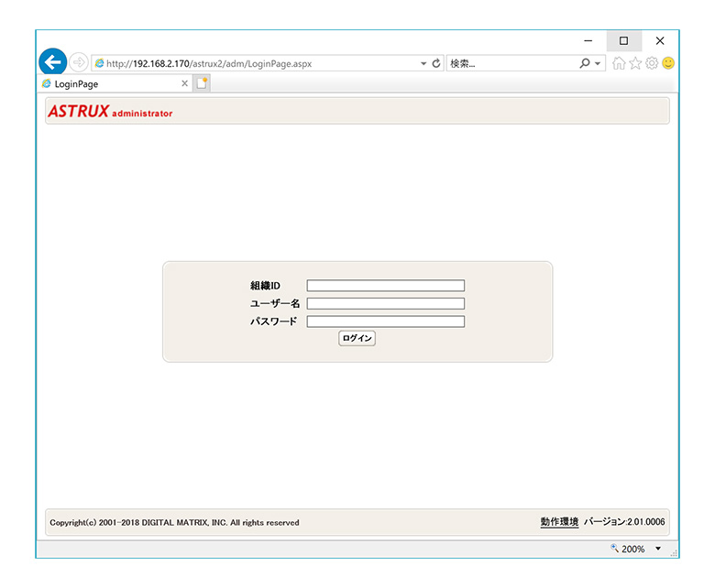Open the browser Home icon

(x=619, y=63)
